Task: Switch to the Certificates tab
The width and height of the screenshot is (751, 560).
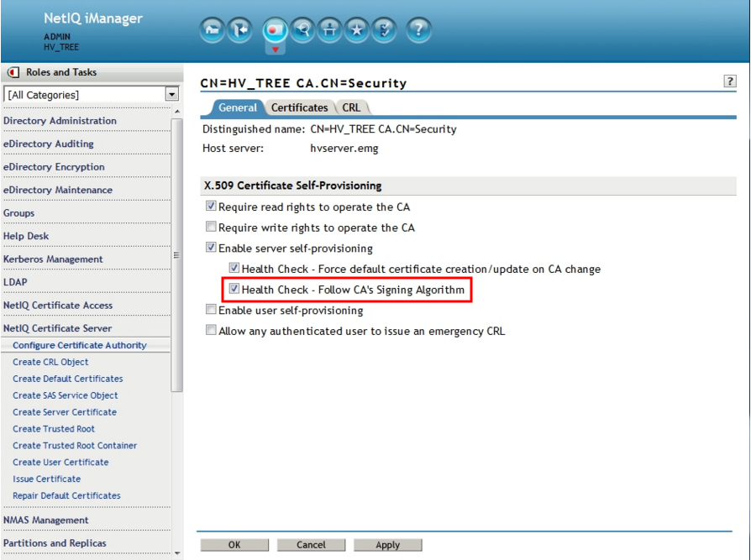Action: tap(299, 107)
